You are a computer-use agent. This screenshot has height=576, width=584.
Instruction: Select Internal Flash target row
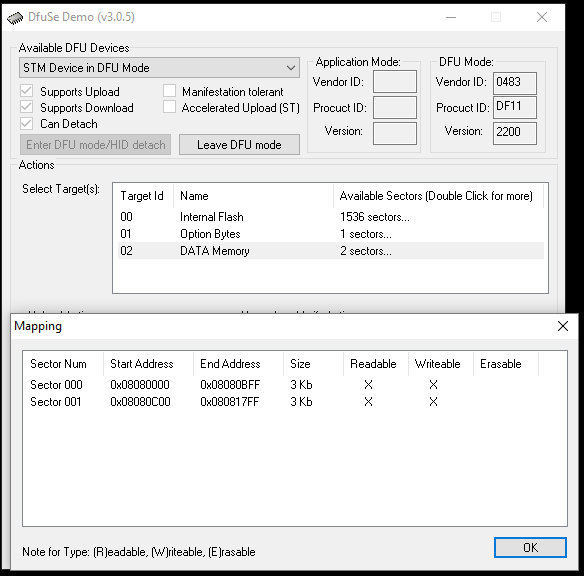pyautogui.click(x=331, y=217)
